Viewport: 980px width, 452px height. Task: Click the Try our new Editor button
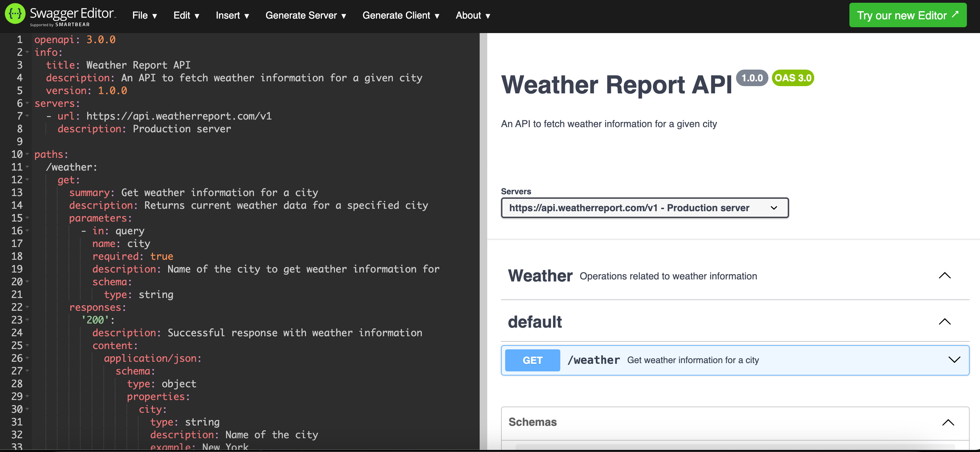point(908,15)
